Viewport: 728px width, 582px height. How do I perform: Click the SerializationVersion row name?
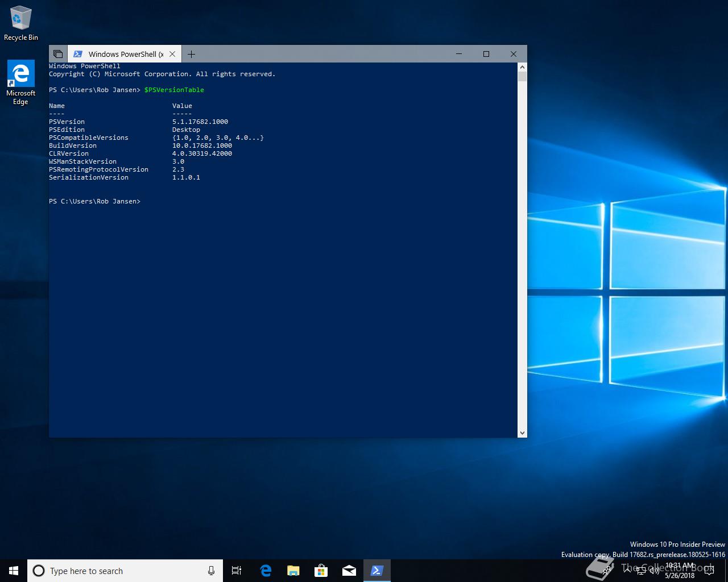[x=89, y=177]
